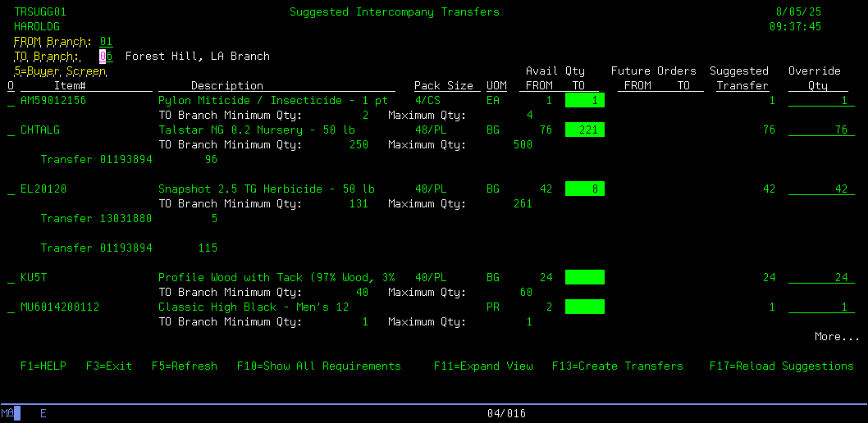Click F10=Show All Requirements
Image resolution: width=868 pixels, height=423 pixels.
coord(318,366)
